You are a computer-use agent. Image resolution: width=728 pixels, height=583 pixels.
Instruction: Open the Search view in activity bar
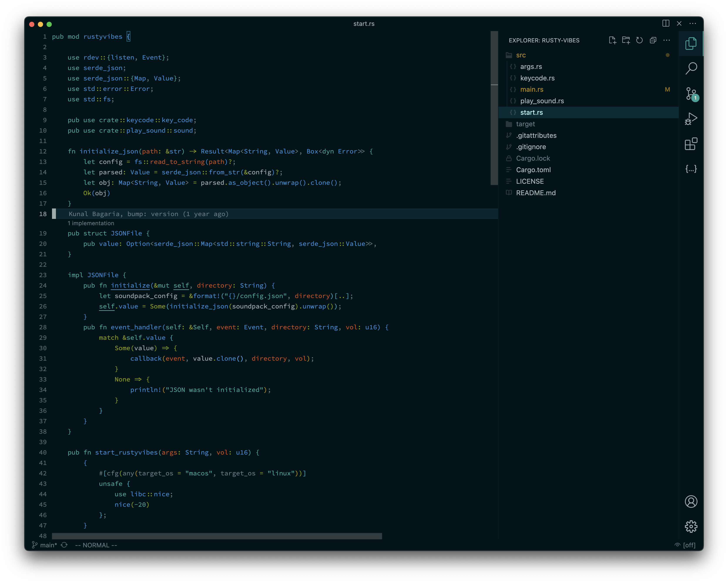691,68
